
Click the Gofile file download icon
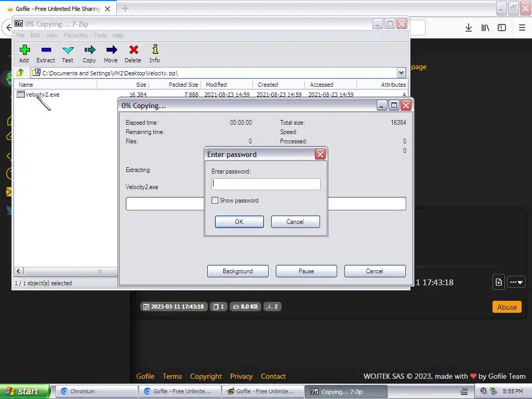(x=499, y=282)
